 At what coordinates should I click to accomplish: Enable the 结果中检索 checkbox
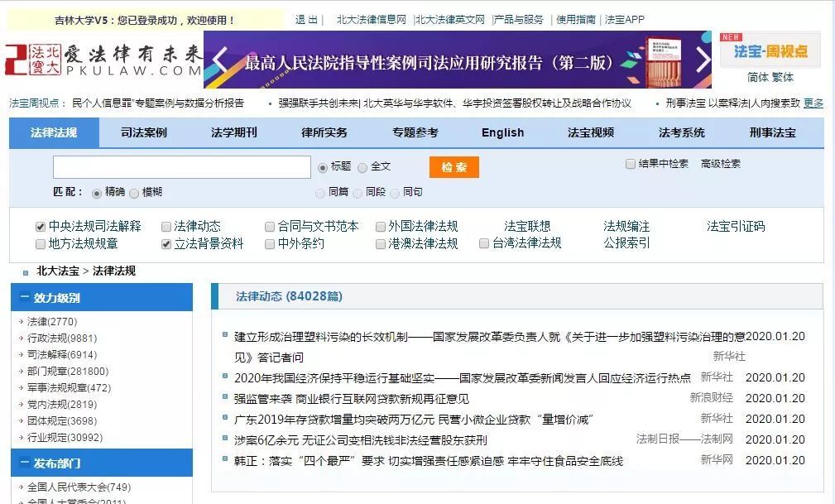click(x=631, y=164)
